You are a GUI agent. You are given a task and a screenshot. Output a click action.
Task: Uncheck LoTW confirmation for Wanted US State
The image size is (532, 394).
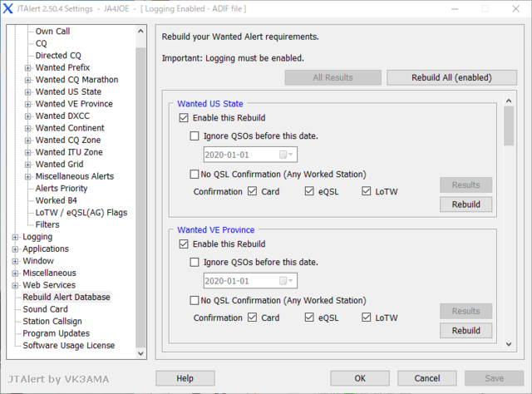point(366,191)
